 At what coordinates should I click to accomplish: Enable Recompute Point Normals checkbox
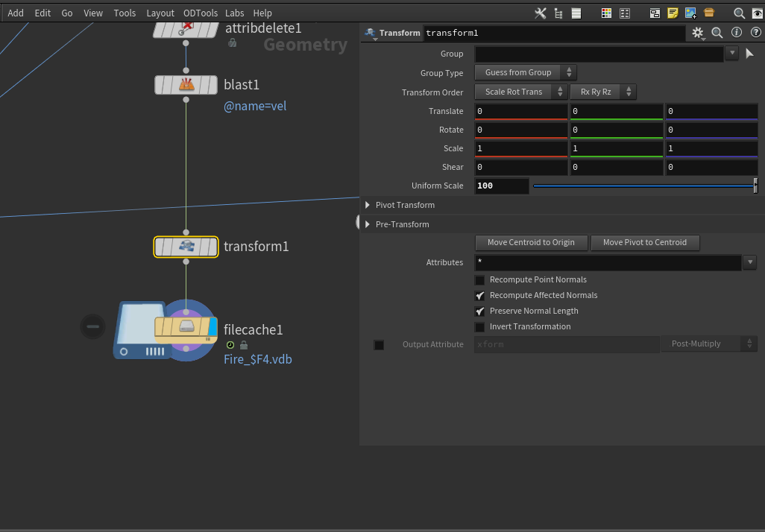tap(480, 280)
